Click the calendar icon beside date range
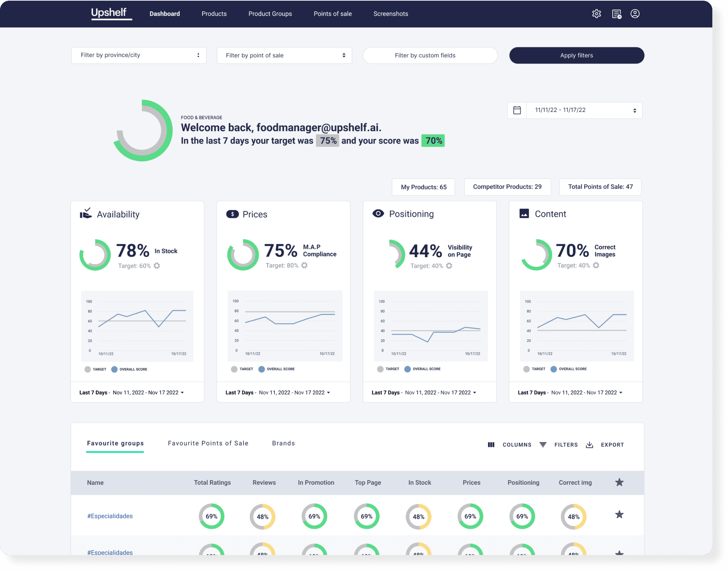Image resolution: width=728 pixels, height=570 pixels. [517, 110]
